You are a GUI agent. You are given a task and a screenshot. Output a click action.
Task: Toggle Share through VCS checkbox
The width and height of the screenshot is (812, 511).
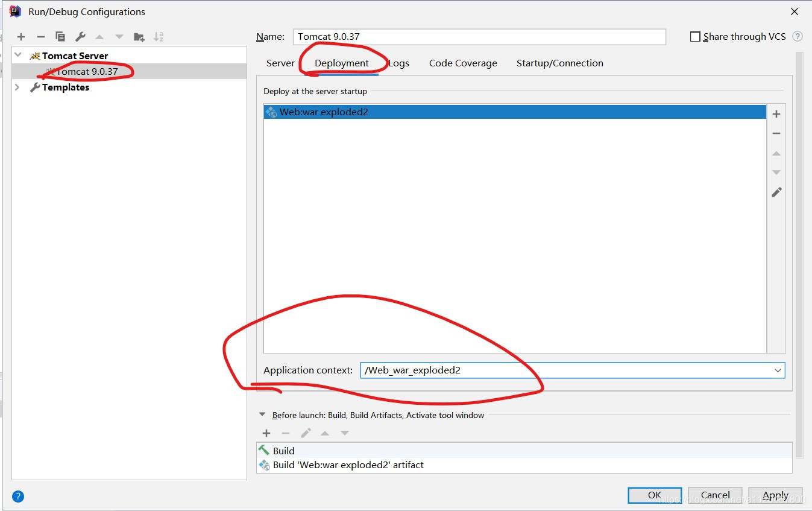click(695, 37)
